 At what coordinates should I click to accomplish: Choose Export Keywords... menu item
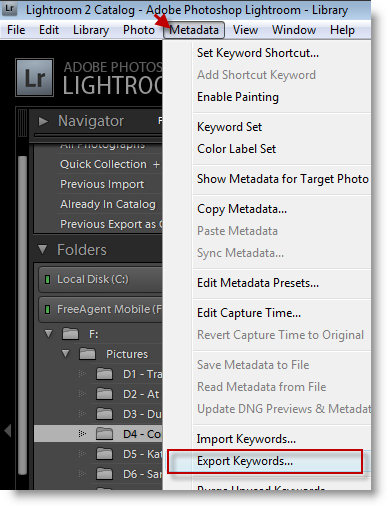click(265, 461)
